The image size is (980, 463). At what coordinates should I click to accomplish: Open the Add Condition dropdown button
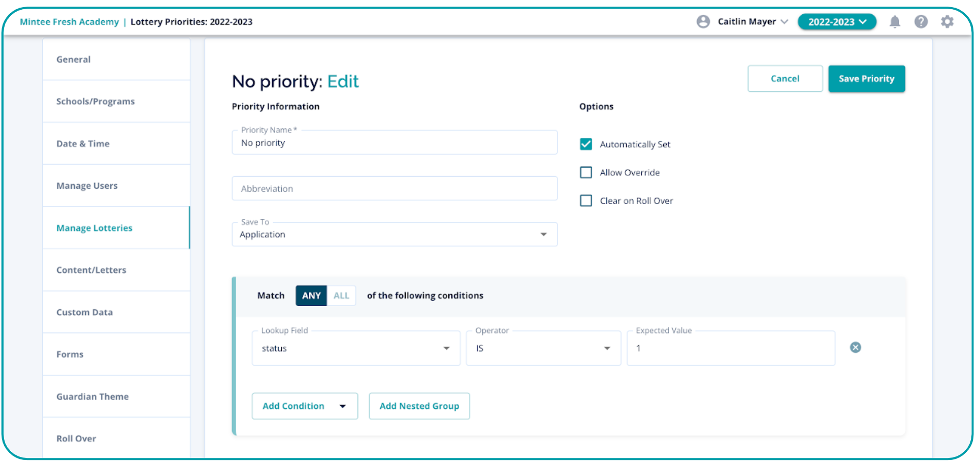(305, 406)
